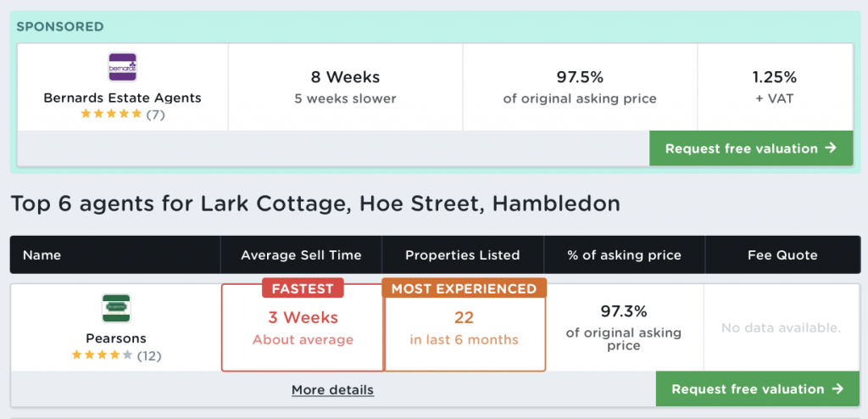Image resolution: width=868 pixels, height=419 pixels.
Task: Click the 3 Weeks sell time cell
Action: tap(303, 318)
